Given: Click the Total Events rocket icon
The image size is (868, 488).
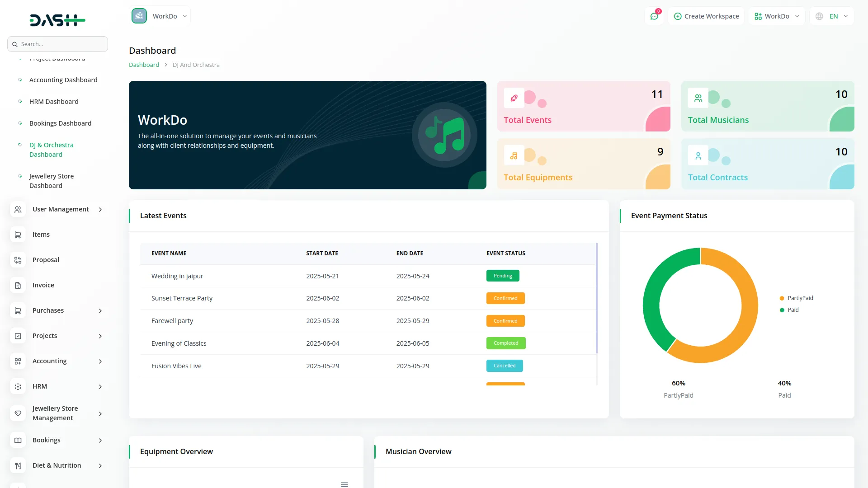Looking at the screenshot, I should click(514, 98).
